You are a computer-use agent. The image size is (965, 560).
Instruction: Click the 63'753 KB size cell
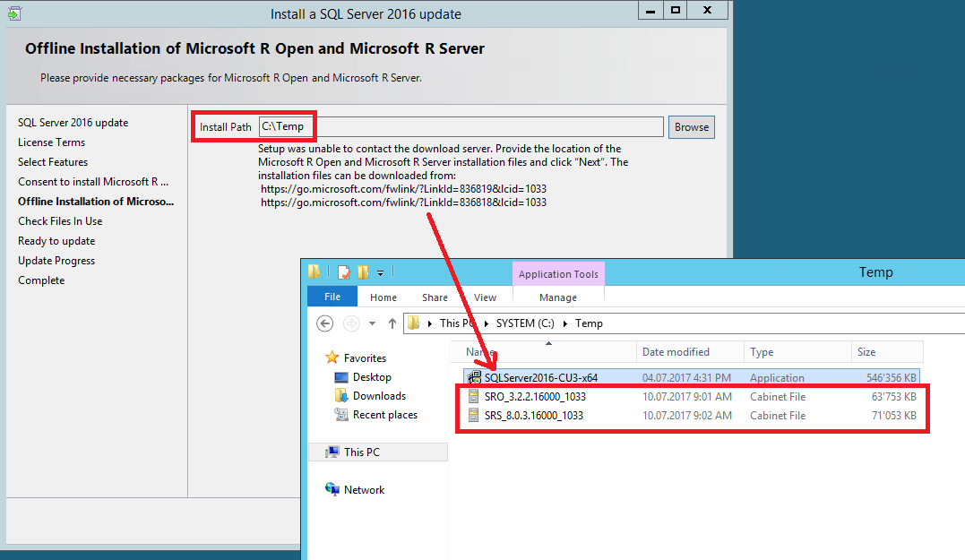893,397
